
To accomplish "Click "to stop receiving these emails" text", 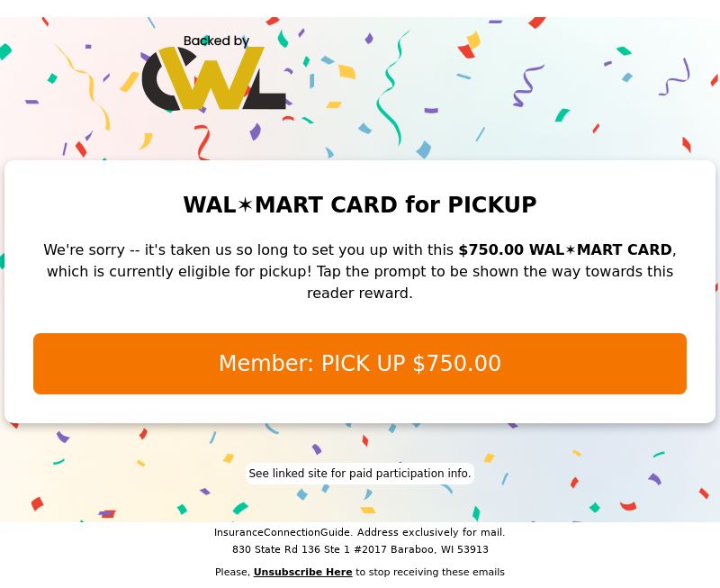I will 430,572.
